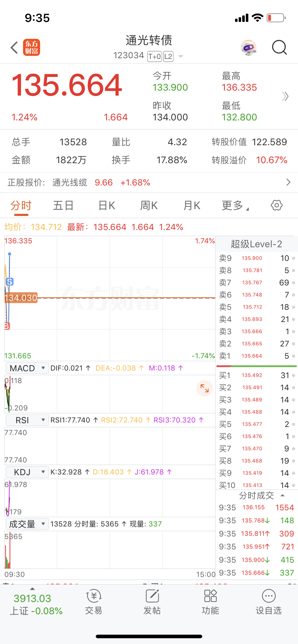
Task: Expand more quote details double chevron
Action: coord(285,96)
